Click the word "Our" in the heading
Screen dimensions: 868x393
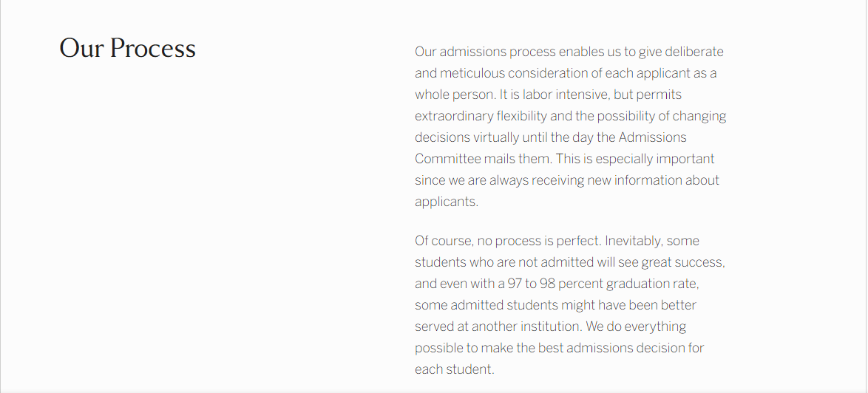tap(82, 48)
